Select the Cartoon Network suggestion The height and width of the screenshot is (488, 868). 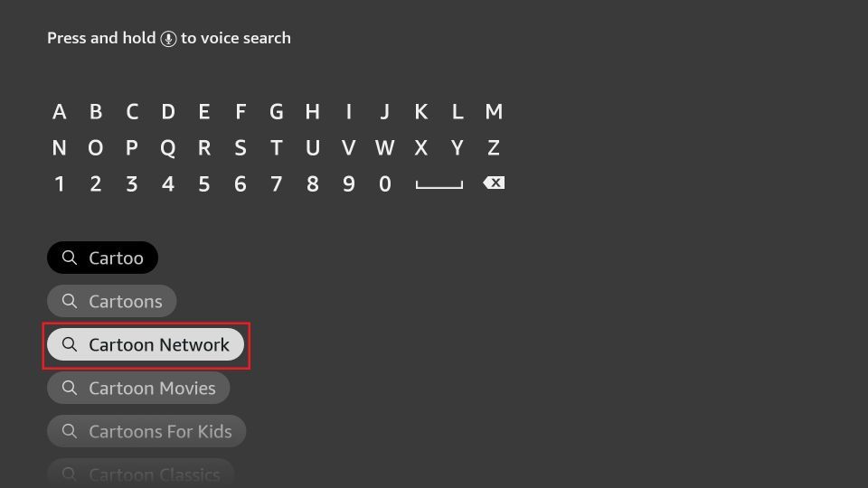click(146, 344)
